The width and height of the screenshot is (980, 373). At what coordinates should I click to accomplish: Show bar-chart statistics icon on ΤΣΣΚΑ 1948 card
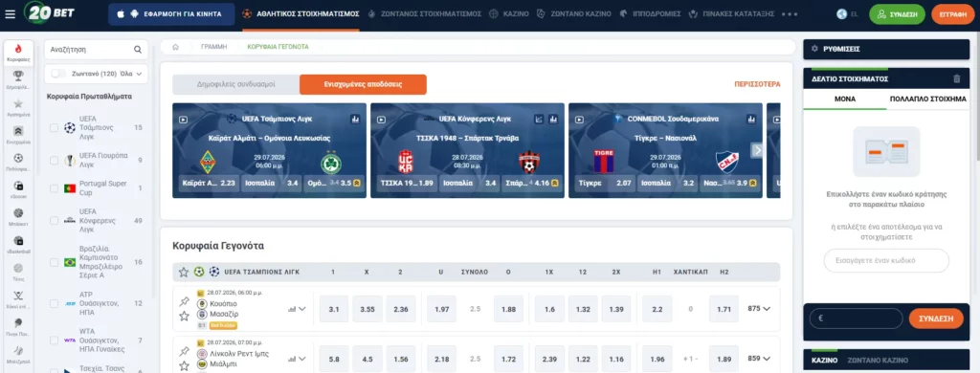(x=553, y=119)
